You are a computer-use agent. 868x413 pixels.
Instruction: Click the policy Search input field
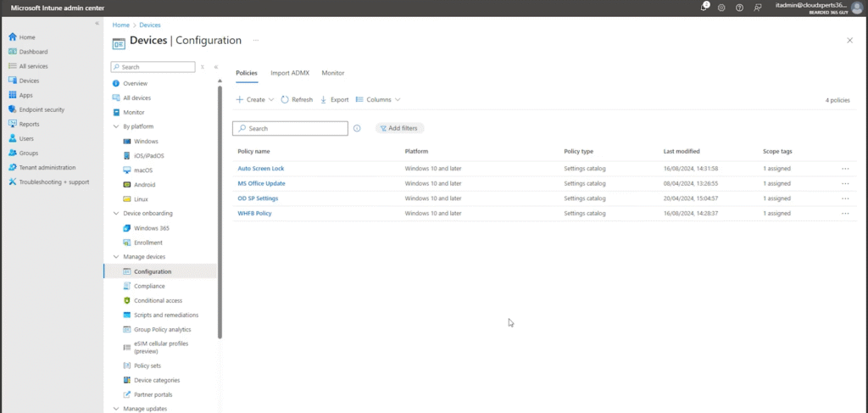point(290,128)
